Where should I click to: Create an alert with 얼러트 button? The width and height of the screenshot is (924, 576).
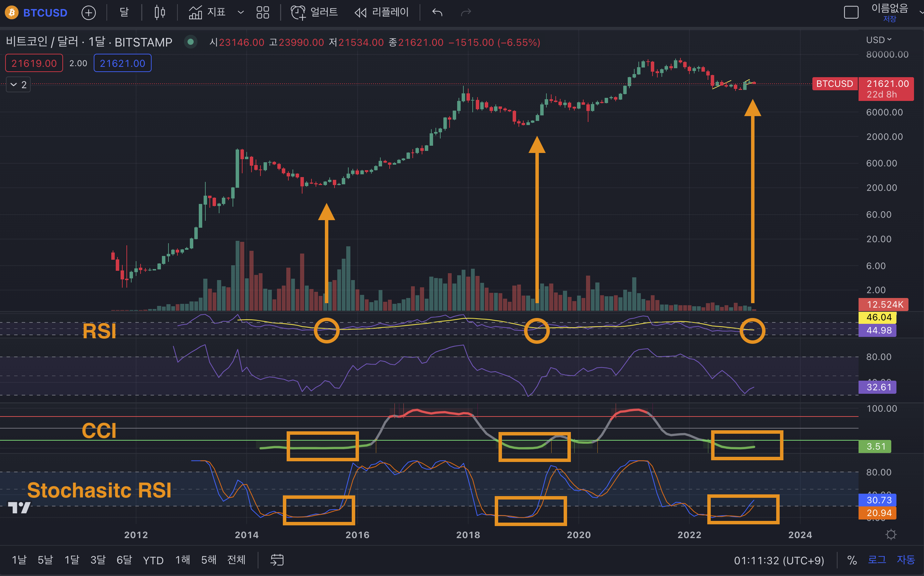315,12
